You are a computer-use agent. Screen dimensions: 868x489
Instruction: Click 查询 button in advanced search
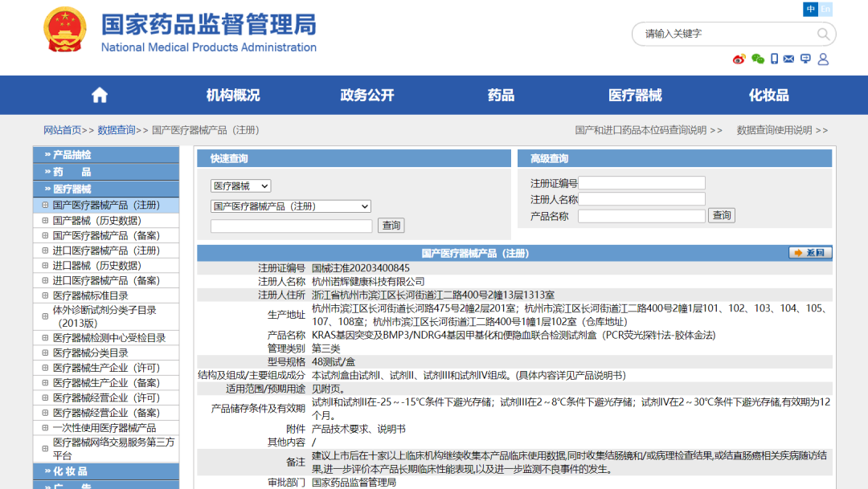(x=722, y=215)
